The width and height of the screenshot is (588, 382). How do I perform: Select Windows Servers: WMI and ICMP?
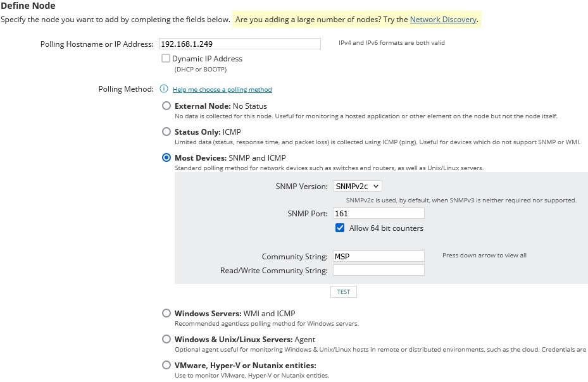(x=166, y=313)
